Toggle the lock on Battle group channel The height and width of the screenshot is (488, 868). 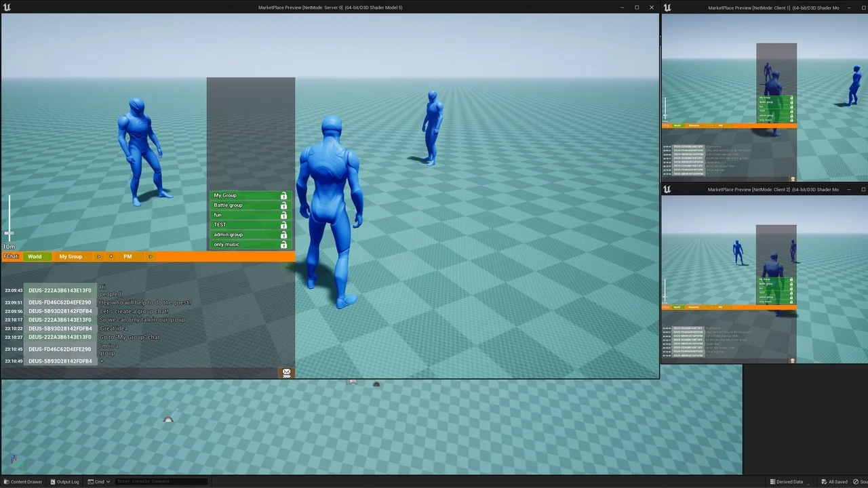(x=283, y=205)
